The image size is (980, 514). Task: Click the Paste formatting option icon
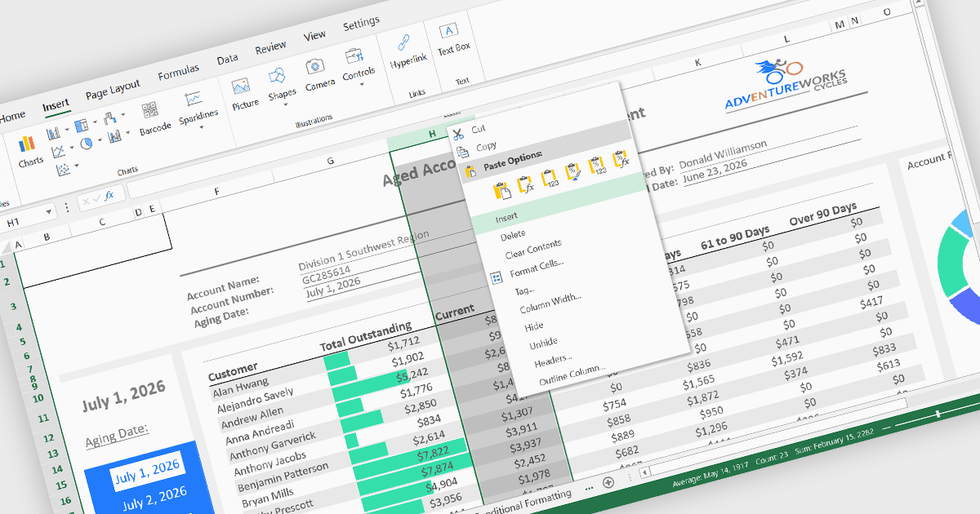pos(574,171)
